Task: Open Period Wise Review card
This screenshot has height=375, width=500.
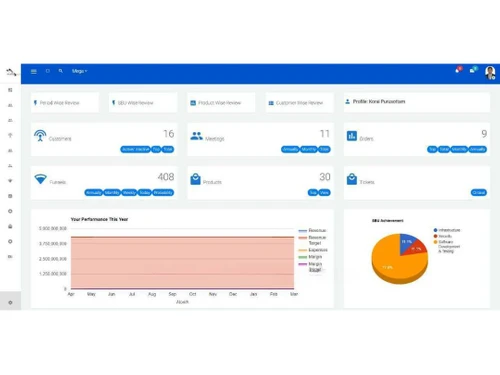Action: click(x=65, y=103)
